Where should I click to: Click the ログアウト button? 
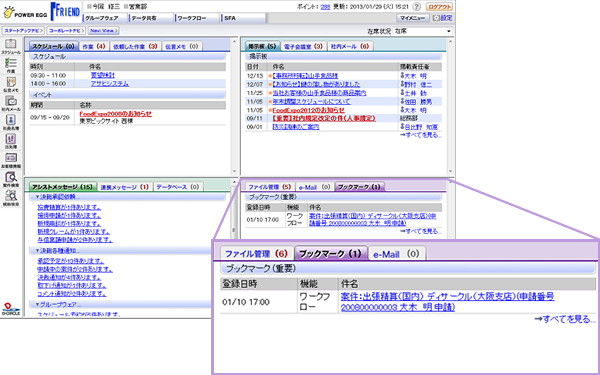pos(439,7)
